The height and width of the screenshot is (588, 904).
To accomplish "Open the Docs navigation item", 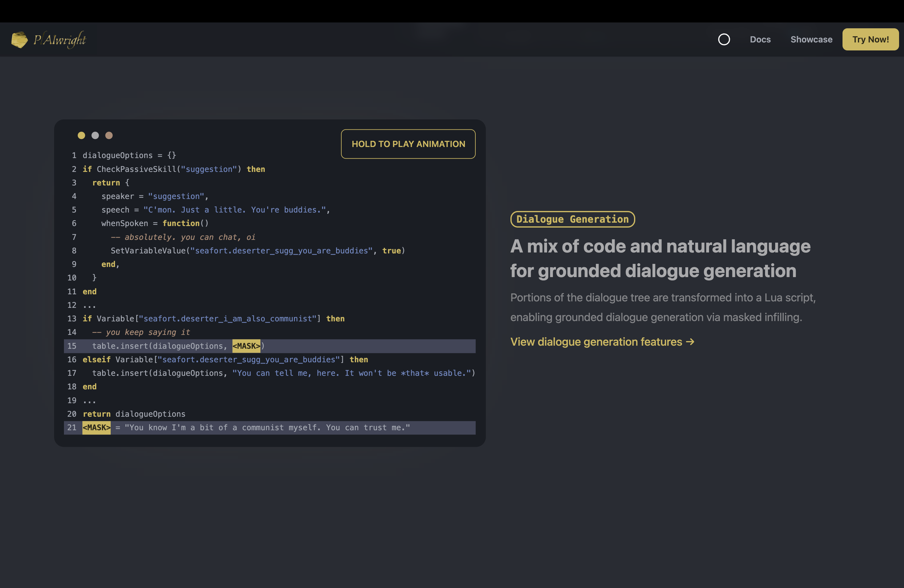I will click(760, 39).
